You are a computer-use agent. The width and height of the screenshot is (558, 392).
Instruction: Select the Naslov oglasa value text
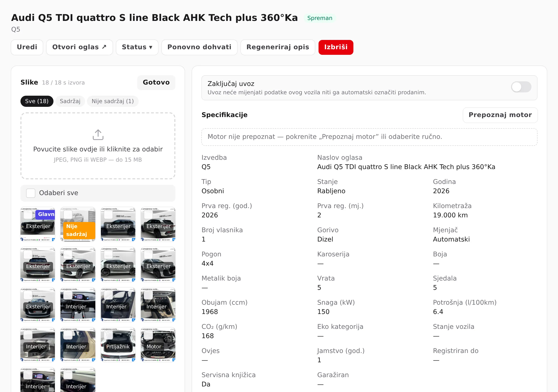(x=406, y=167)
